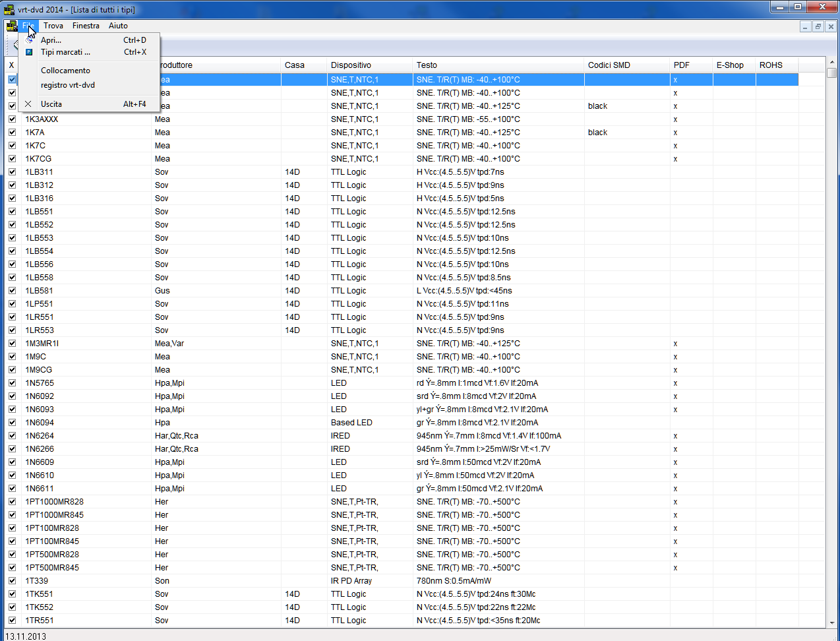Open the Aiuto menu
This screenshot has width=840, height=641.
[118, 26]
